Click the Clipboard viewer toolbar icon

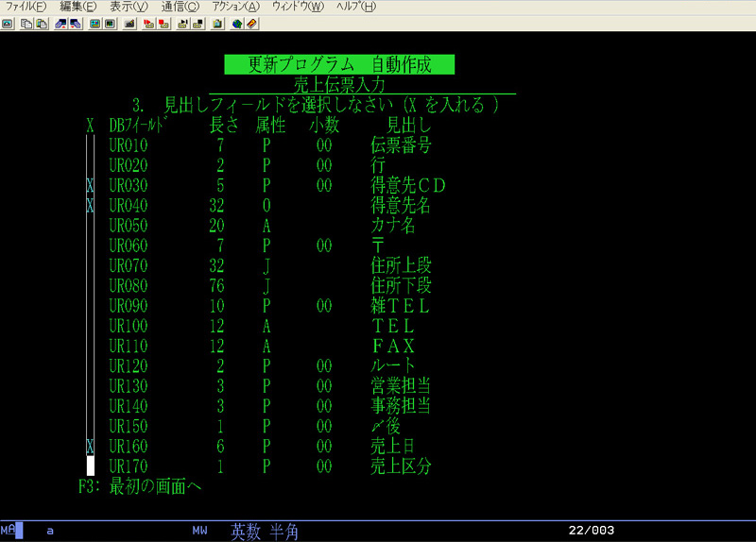[217, 24]
